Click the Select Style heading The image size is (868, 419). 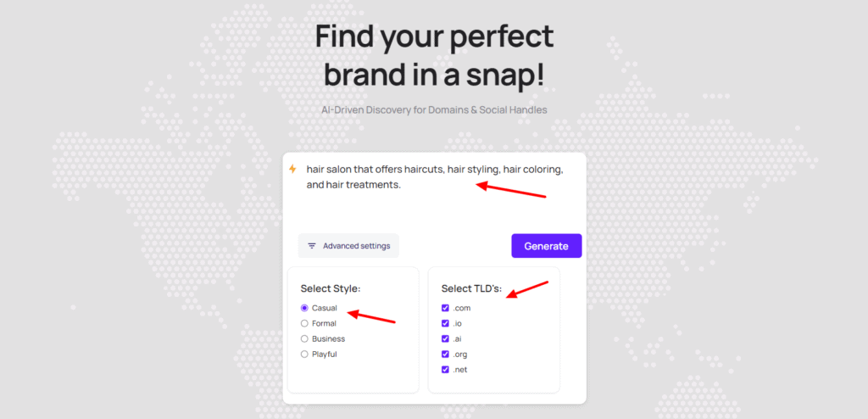tap(331, 288)
